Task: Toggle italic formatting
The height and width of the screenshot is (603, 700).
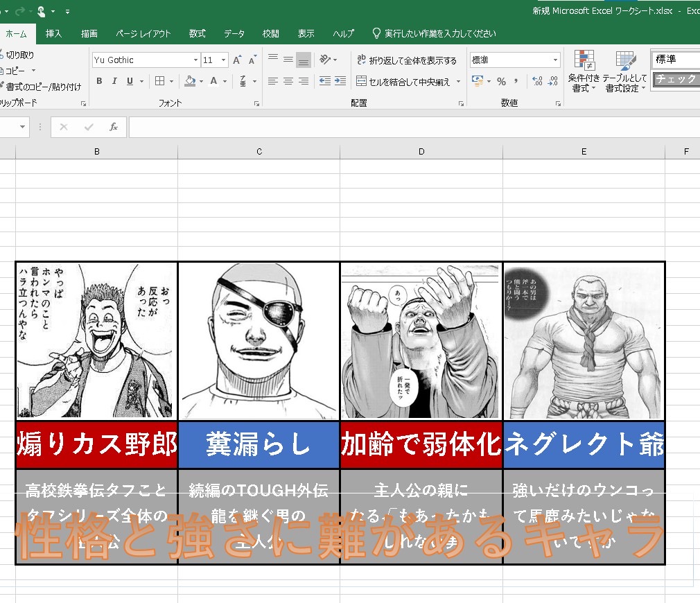Action: (x=114, y=81)
